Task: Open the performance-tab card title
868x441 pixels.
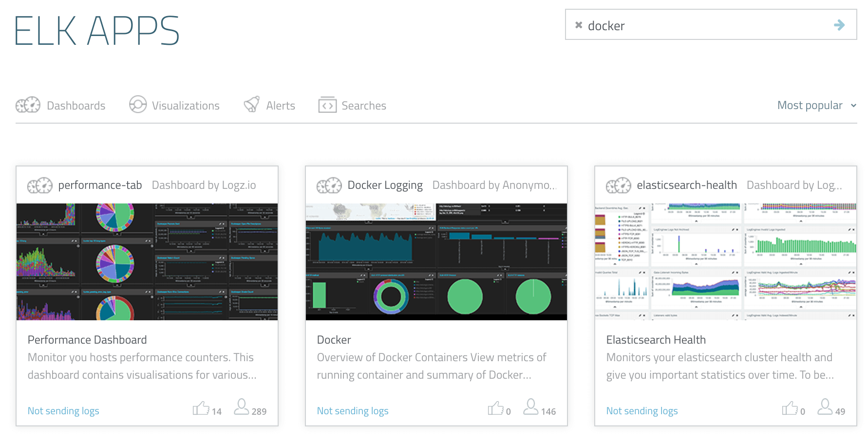Action: click(100, 185)
